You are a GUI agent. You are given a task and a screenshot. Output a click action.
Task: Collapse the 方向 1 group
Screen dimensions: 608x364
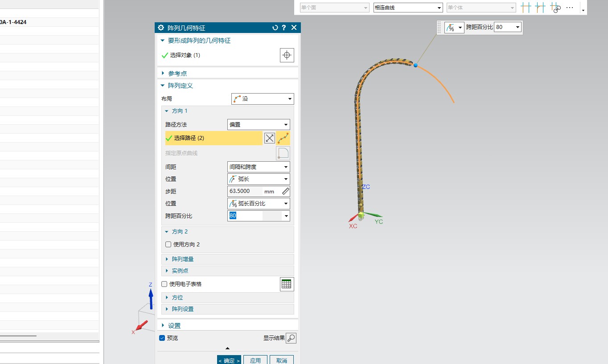167,111
